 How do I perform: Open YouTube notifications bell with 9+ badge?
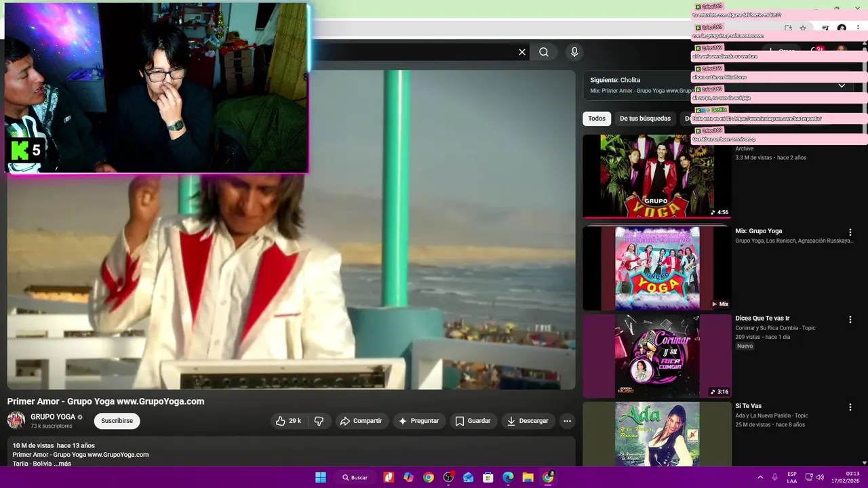point(817,51)
